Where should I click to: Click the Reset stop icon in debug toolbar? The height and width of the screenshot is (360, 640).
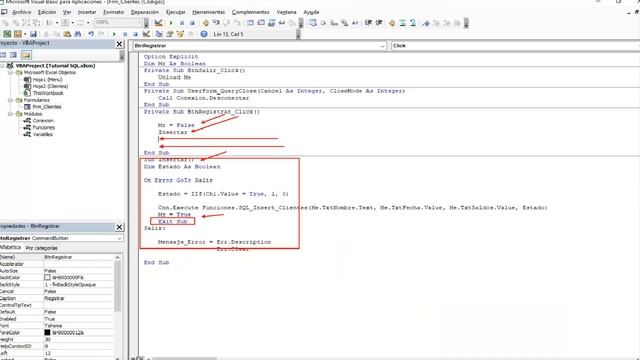pos(192,23)
